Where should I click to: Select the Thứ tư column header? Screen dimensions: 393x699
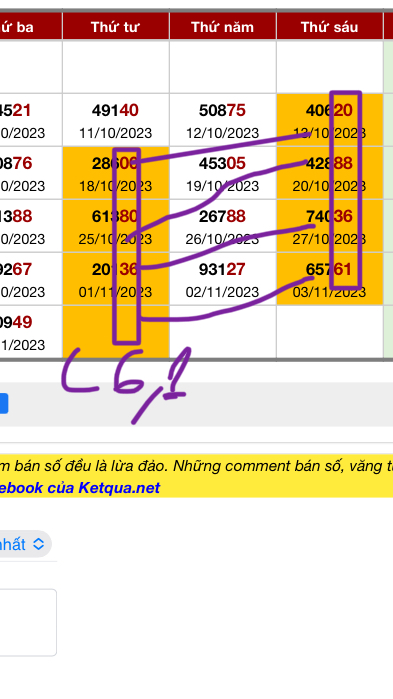coord(116,27)
